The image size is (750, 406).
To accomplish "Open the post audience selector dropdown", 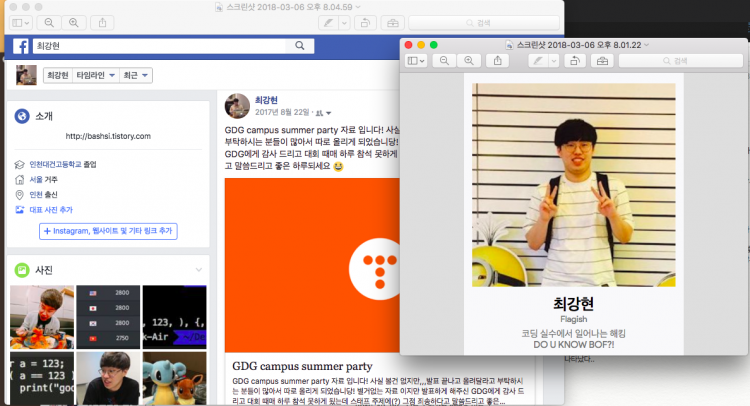I will [324, 113].
